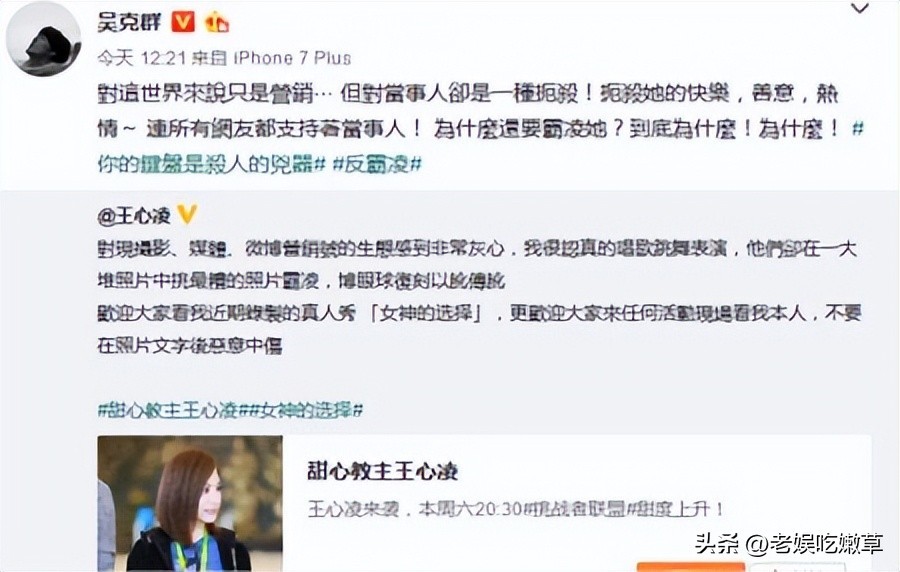Screen dimensions: 900x572
Task: Click the post timestamp 今天 12:21
Action: tap(142, 58)
